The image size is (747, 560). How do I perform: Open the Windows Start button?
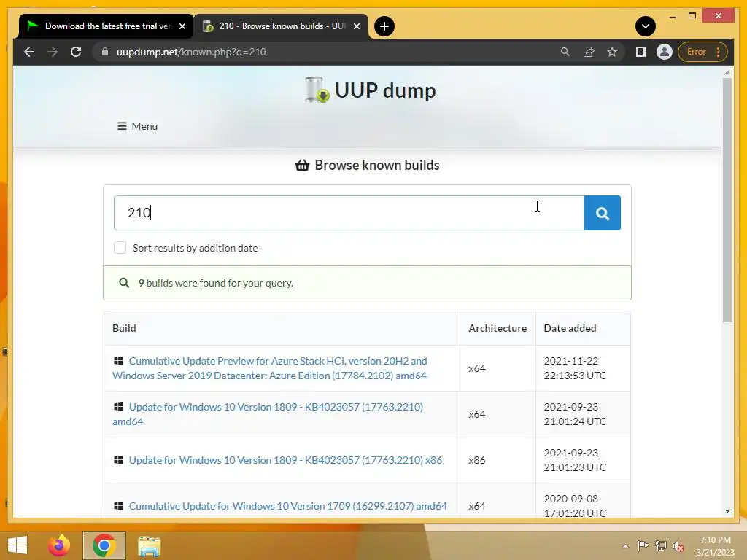pos(18,545)
